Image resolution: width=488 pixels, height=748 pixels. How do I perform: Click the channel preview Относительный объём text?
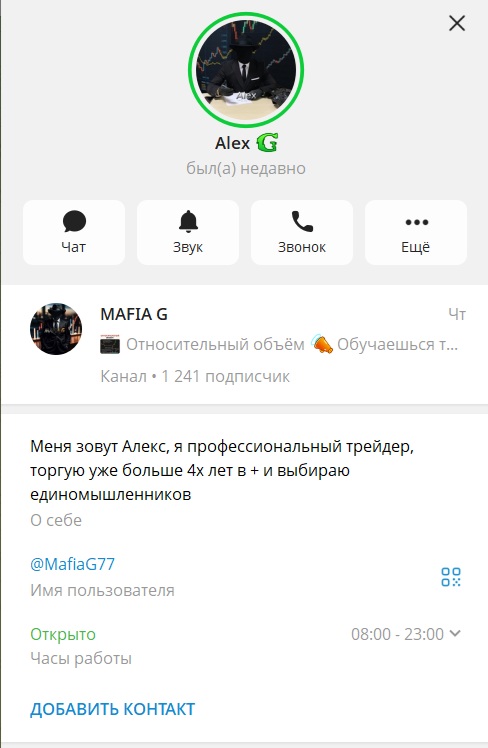pyautogui.click(x=215, y=344)
